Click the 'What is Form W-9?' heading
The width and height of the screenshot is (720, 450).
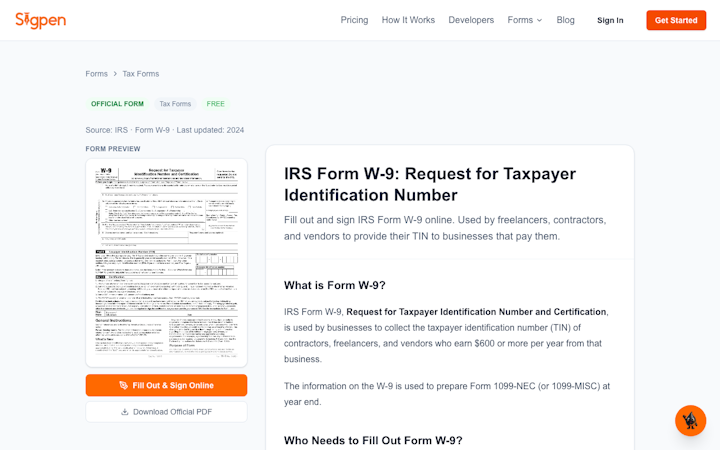[335, 285]
